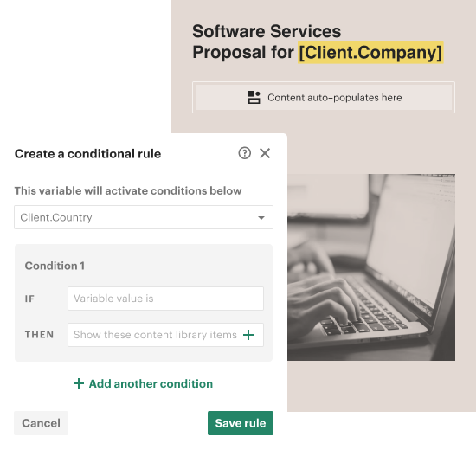Focus the 'Variable value is' IF field
476x450 pixels.
click(x=165, y=299)
